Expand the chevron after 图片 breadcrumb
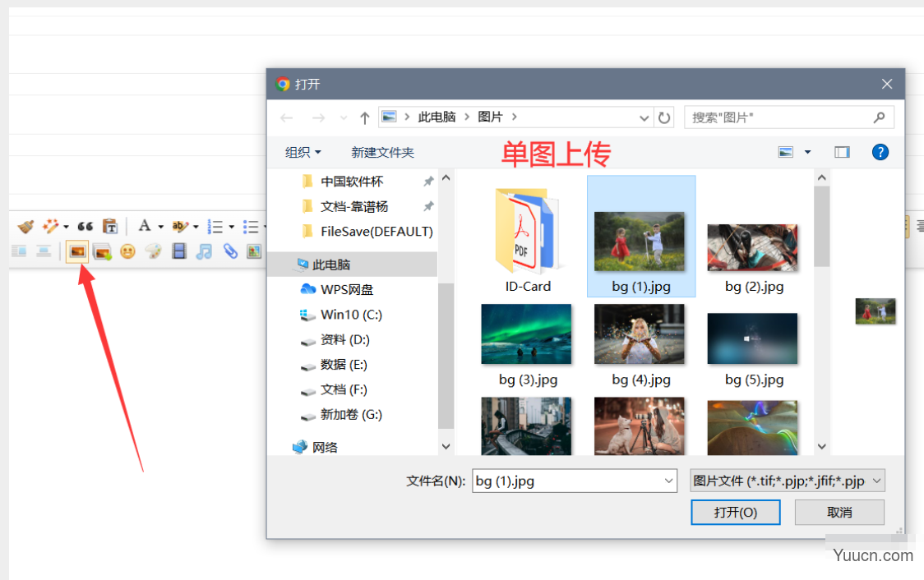924x580 pixels. [515, 117]
